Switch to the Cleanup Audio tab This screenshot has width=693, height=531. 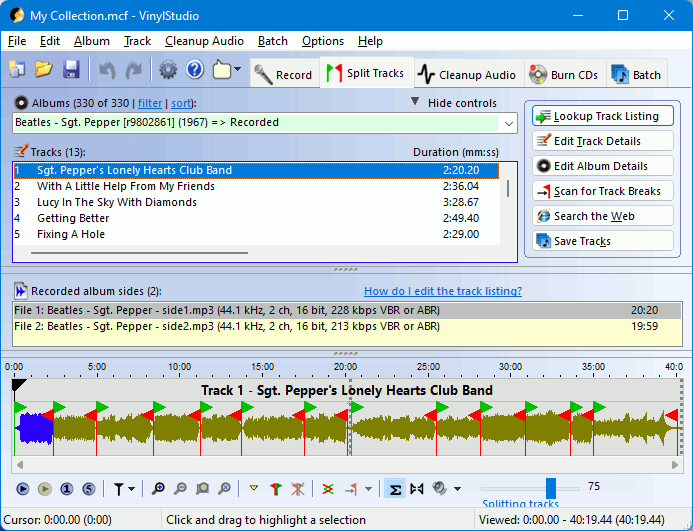pos(469,74)
